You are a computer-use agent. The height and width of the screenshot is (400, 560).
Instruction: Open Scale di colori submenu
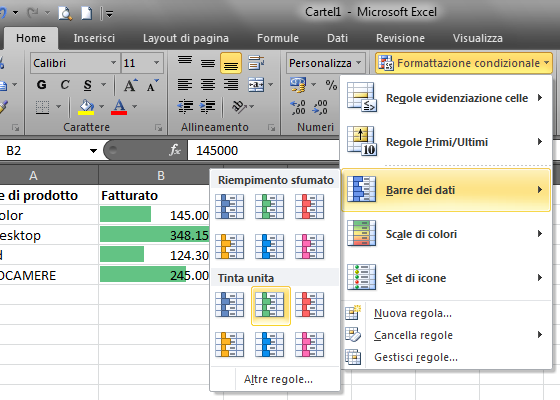tap(446, 234)
